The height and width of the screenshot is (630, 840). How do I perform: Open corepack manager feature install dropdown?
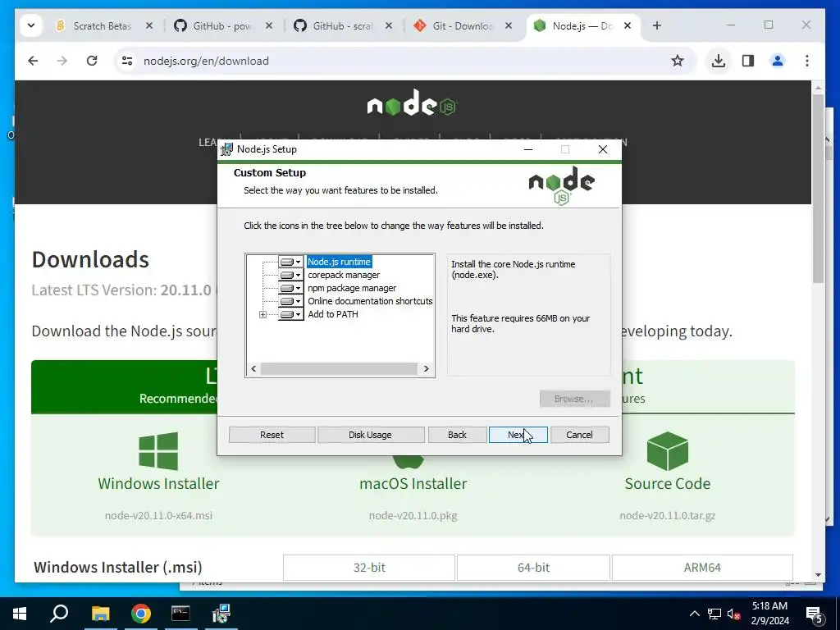pos(291,275)
